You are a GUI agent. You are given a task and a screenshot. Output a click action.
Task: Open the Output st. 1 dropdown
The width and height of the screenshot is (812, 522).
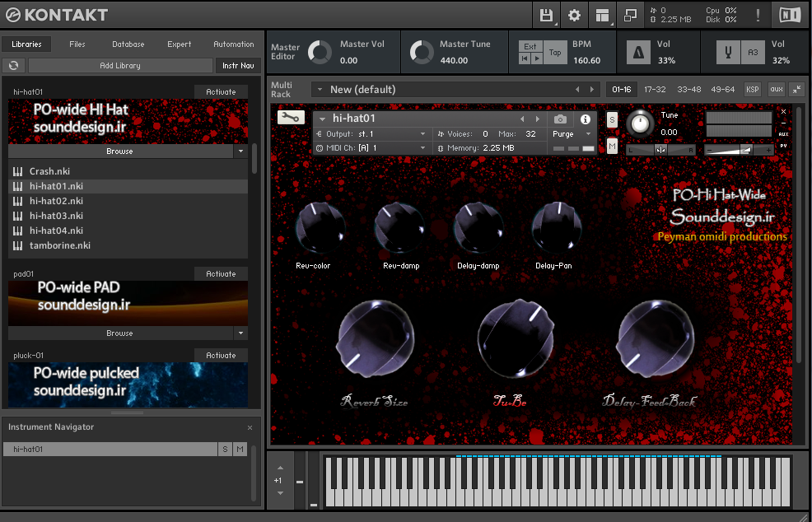(x=423, y=134)
